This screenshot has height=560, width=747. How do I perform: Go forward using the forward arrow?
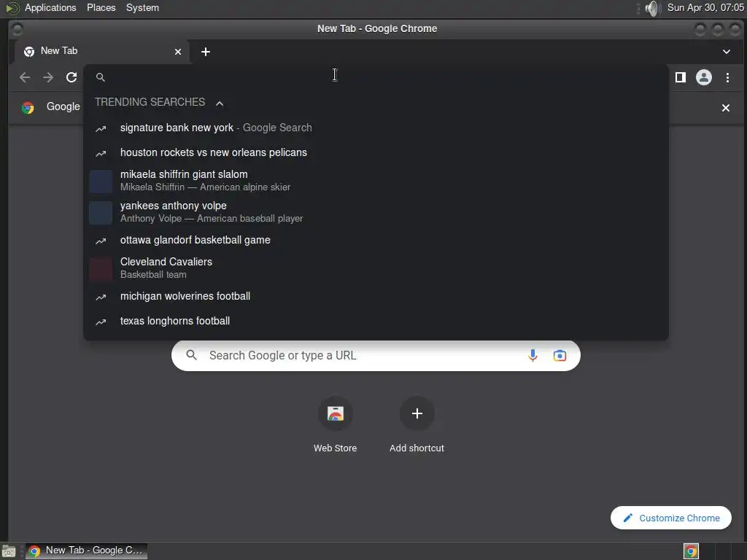(48, 77)
